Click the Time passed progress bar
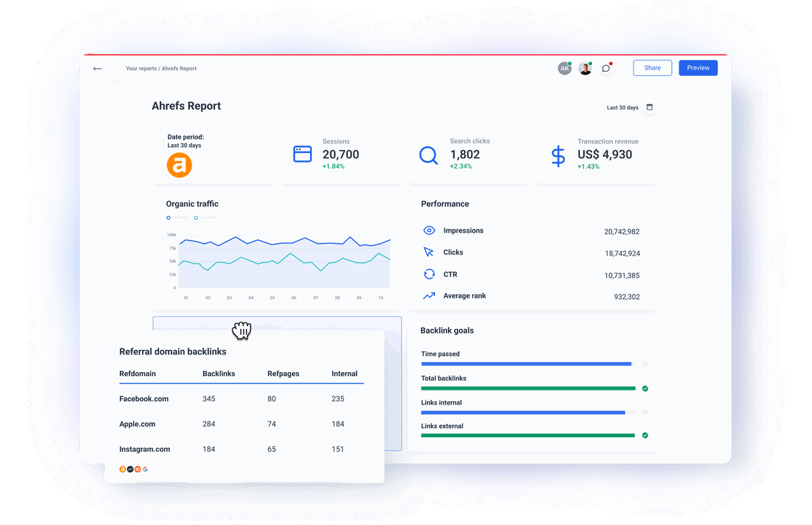Screen dimensions: 812x525 pos(526,364)
